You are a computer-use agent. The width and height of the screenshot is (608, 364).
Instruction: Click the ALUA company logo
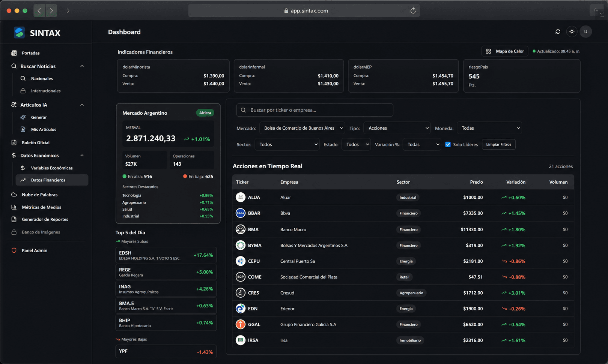241,197
